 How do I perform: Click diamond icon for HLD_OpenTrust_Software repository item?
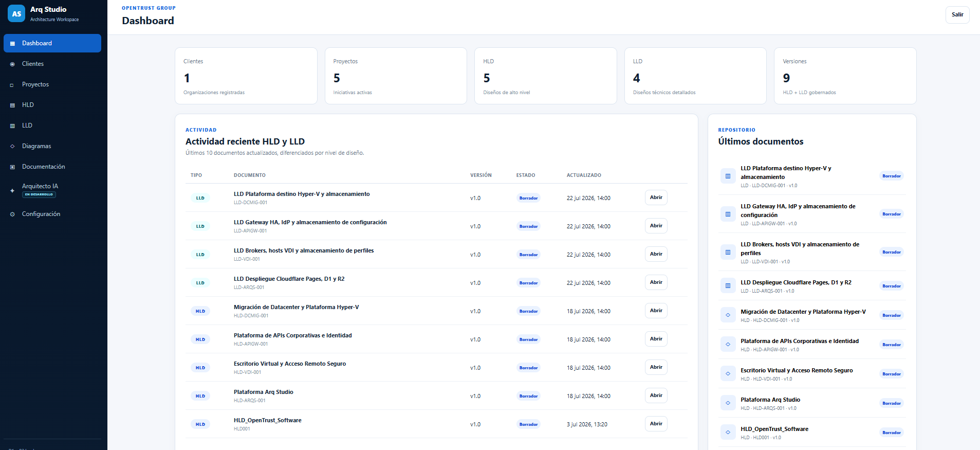pos(728,433)
